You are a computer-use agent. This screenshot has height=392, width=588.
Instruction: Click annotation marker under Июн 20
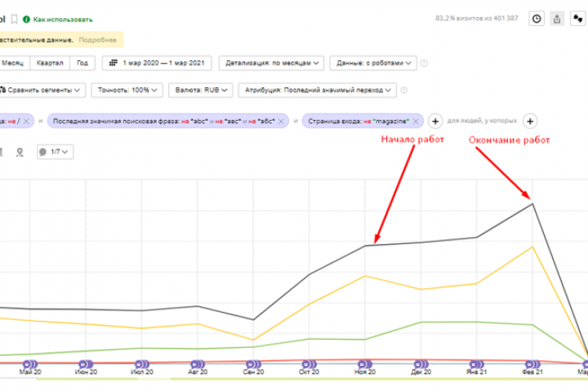[86, 364]
